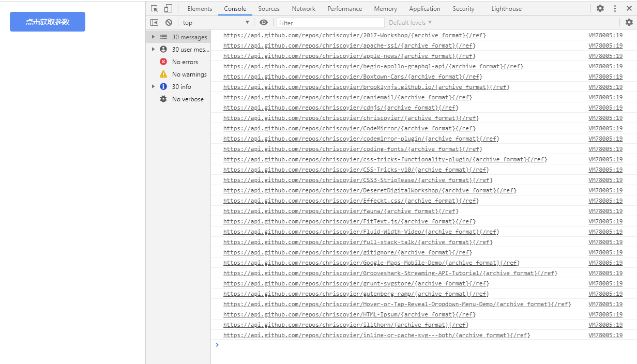Open DevTools settings gear in tab bar
This screenshot has height=364, width=637.
tap(600, 9)
